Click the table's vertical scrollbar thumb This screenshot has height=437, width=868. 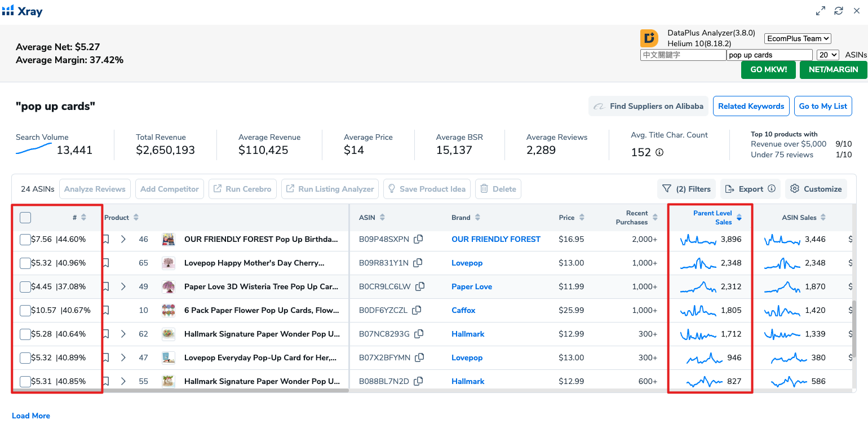854,329
